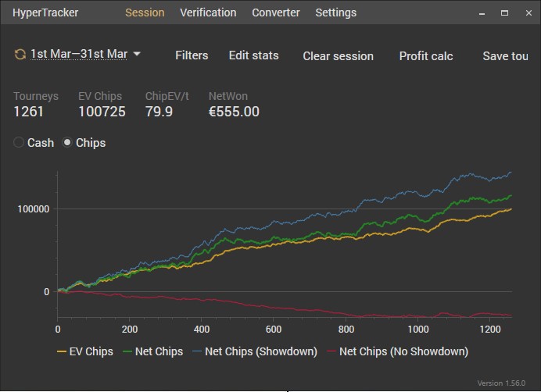Viewport: 541px width, 392px height.
Task: Open the Profit calc tool
Action: (x=425, y=55)
